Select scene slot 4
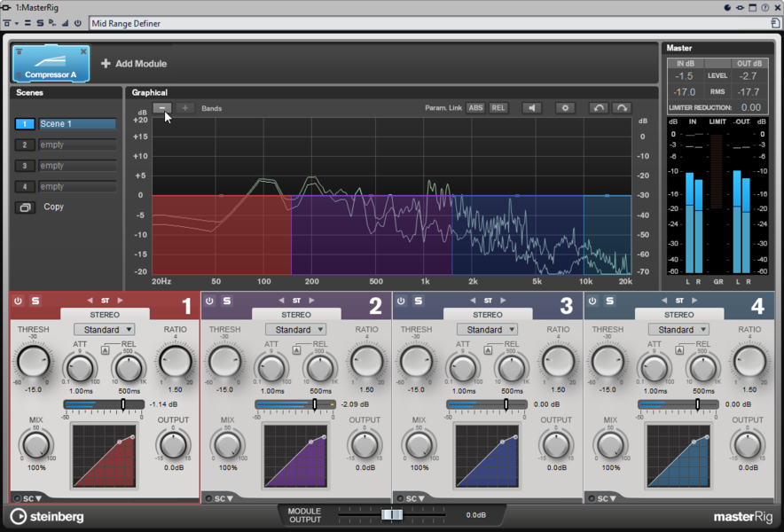The image size is (784, 532). pos(25,187)
